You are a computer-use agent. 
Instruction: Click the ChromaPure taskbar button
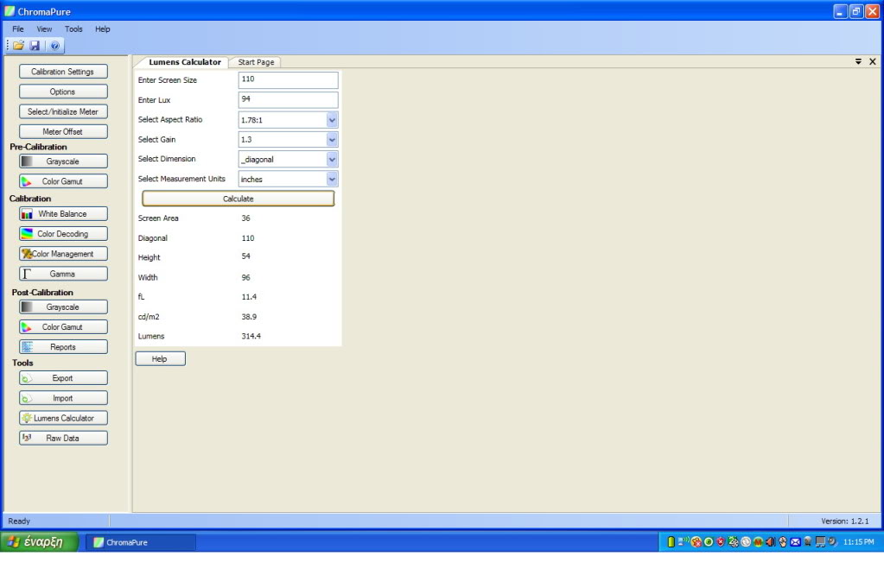[x=141, y=542]
